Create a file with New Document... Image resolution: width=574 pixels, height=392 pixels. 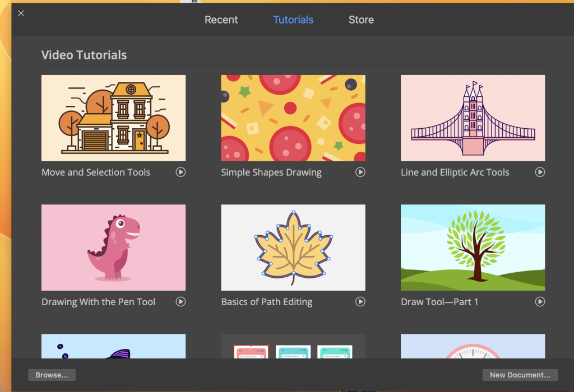[x=520, y=375]
